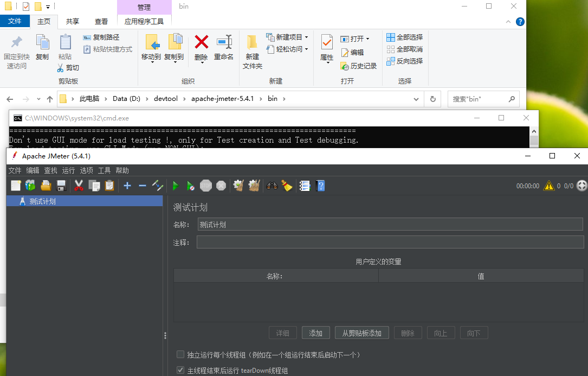The height and width of the screenshot is (376, 588).
Task: Start the test with green play icon
Action: (176, 186)
